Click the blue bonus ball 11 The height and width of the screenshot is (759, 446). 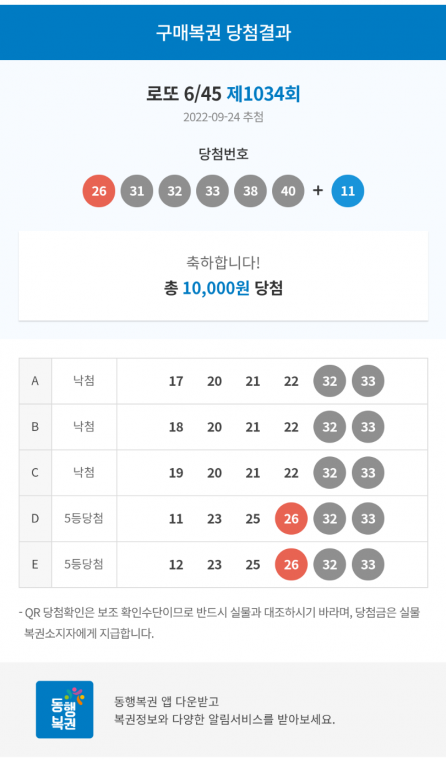[x=348, y=191]
